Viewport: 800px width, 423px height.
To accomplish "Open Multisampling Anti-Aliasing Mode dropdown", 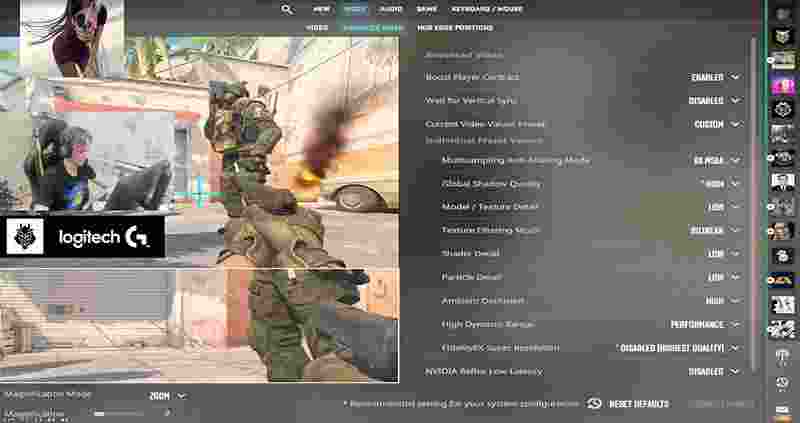I will (x=716, y=160).
